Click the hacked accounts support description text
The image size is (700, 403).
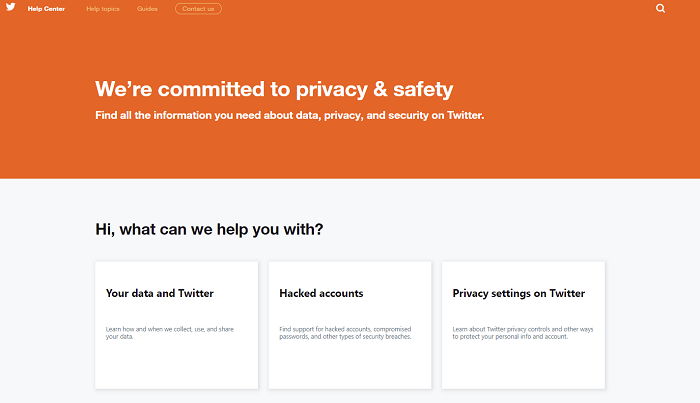click(345, 332)
